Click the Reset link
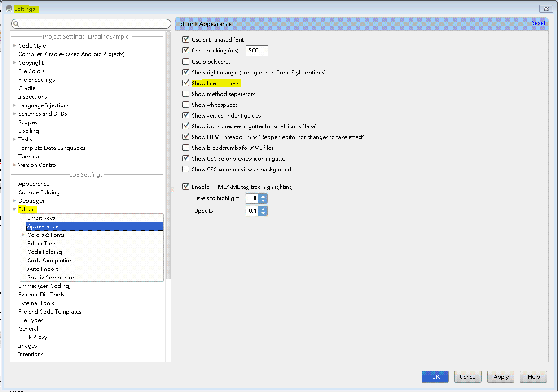Image resolution: width=558 pixels, height=392 pixels. (538, 23)
